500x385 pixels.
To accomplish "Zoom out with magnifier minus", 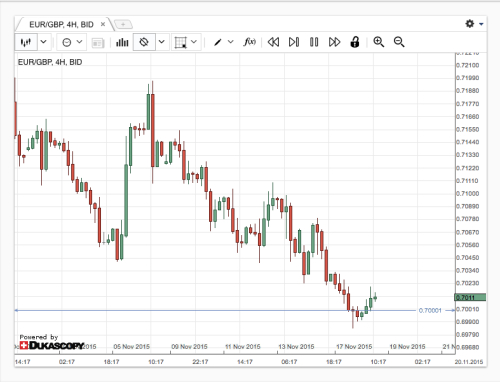I will click(x=399, y=42).
